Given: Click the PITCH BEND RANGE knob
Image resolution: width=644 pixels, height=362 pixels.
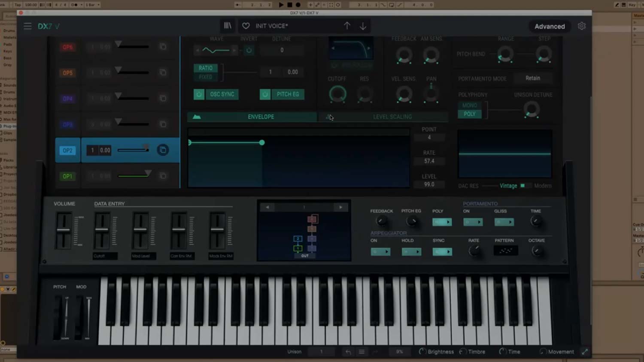Looking at the screenshot, I should pyautogui.click(x=505, y=54).
